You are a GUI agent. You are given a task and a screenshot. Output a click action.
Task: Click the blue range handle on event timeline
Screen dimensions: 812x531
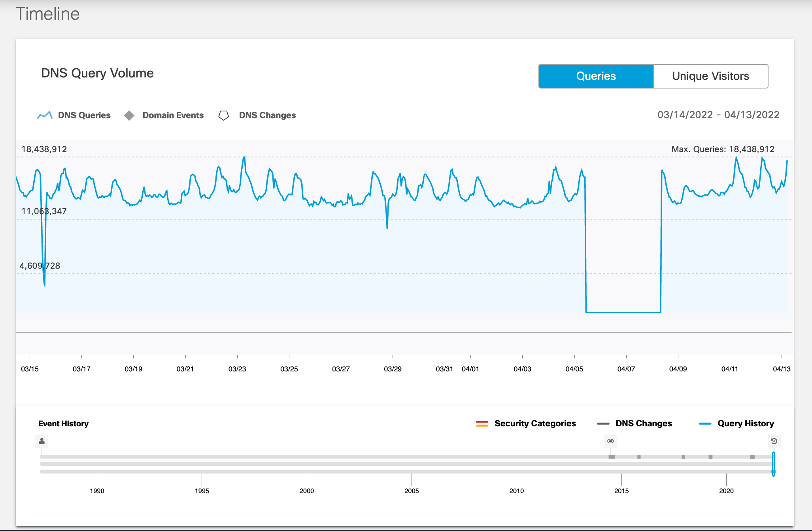click(x=773, y=464)
